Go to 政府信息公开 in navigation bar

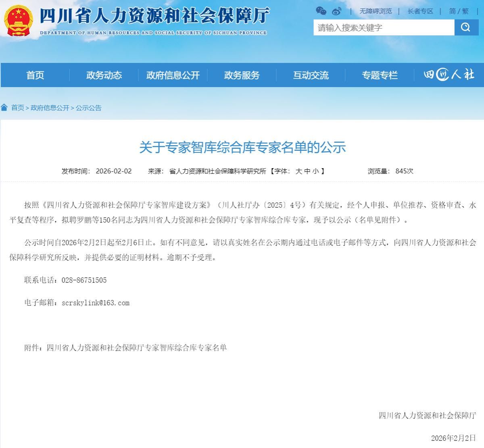coord(173,75)
